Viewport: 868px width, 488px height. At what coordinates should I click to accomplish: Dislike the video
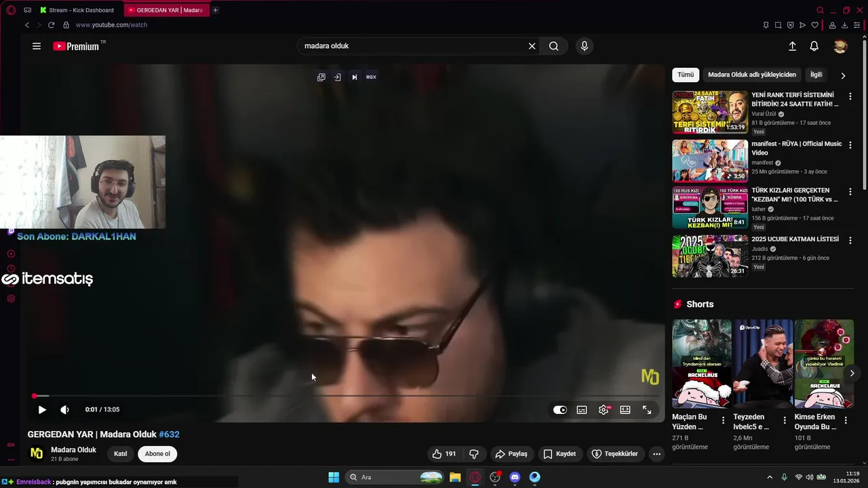474,454
